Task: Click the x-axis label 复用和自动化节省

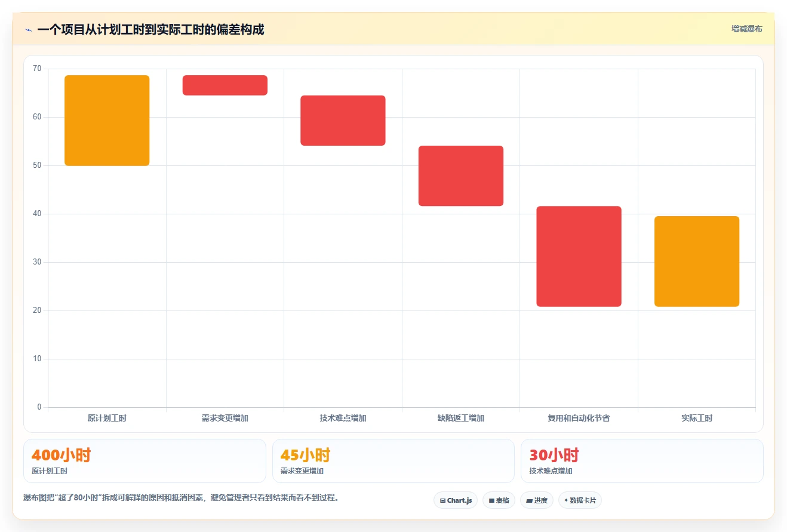Action: tap(579, 419)
